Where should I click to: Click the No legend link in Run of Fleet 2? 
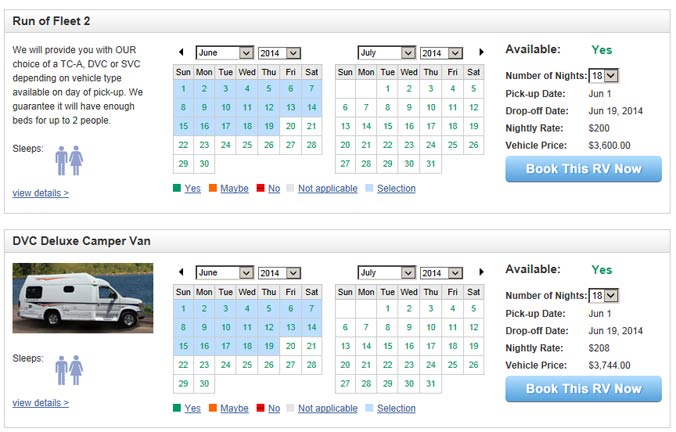(x=274, y=188)
